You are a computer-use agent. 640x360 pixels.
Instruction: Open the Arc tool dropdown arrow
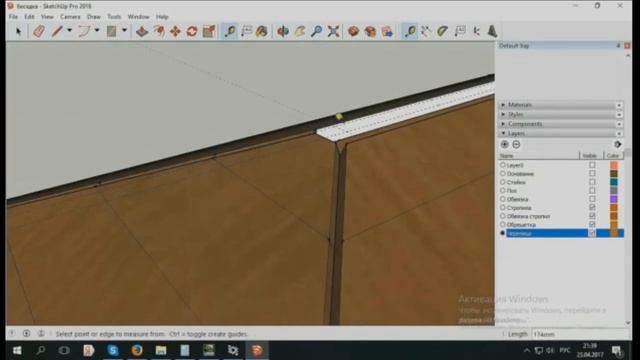(97, 31)
